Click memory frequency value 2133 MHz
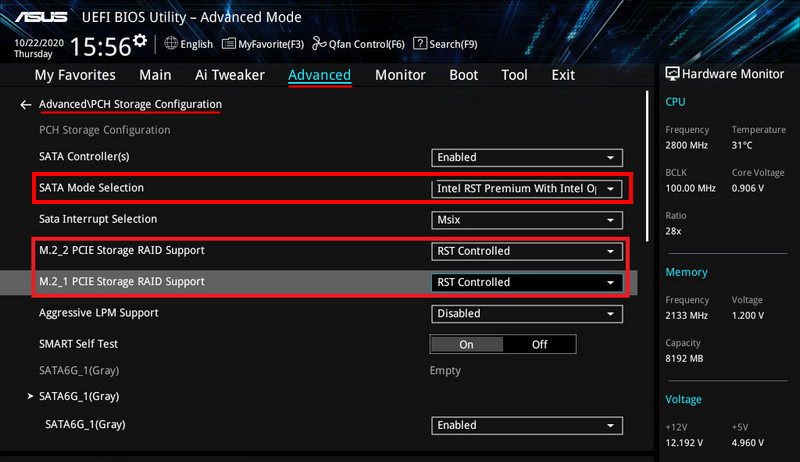Screen dimensions: 800x462 pos(686,316)
